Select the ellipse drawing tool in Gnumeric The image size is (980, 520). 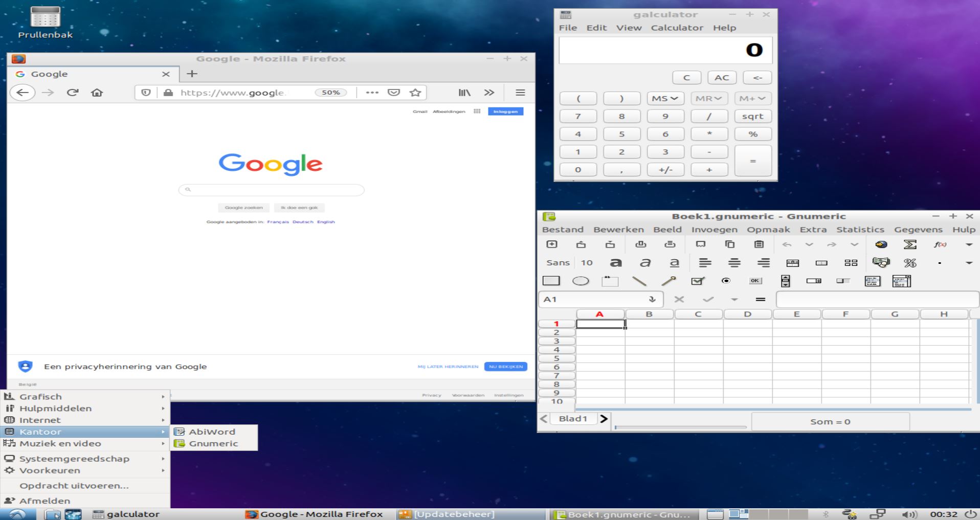[x=581, y=281]
